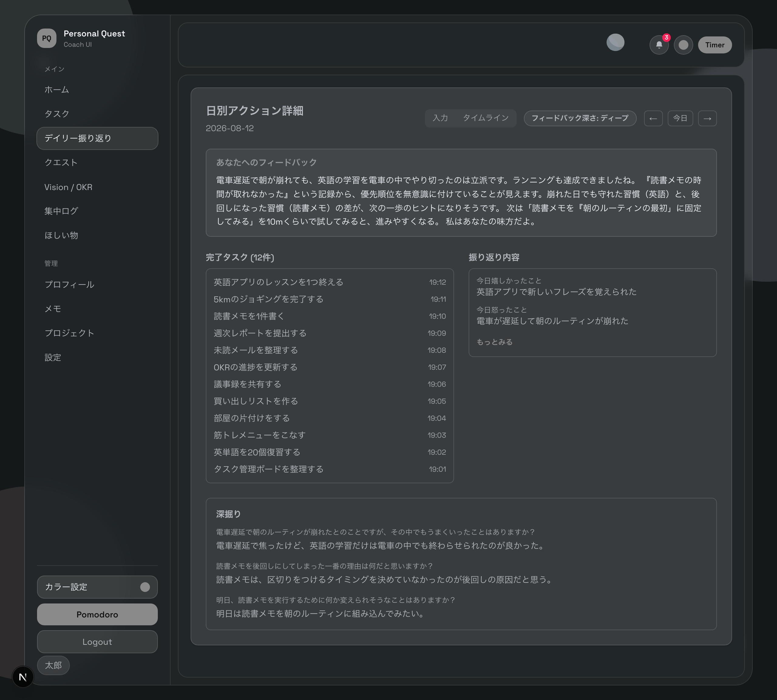Select task 週次レポートを提出する
Screen dimensions: 777x700
coord(330,333)
